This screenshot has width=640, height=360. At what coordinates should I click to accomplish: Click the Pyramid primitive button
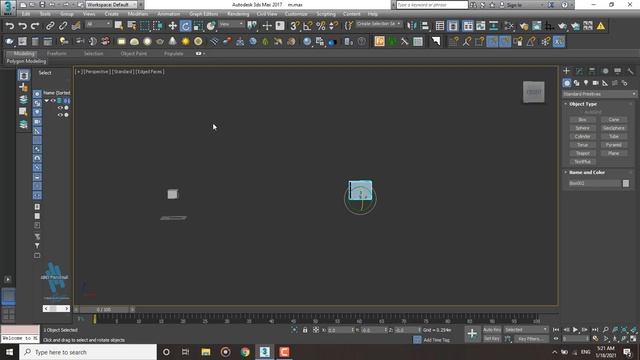tap(614, 145)
